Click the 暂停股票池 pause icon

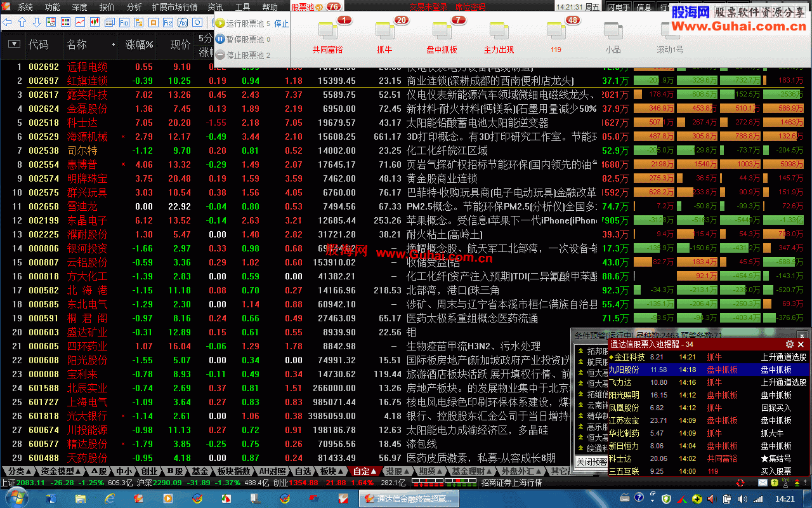coord(220,39)
